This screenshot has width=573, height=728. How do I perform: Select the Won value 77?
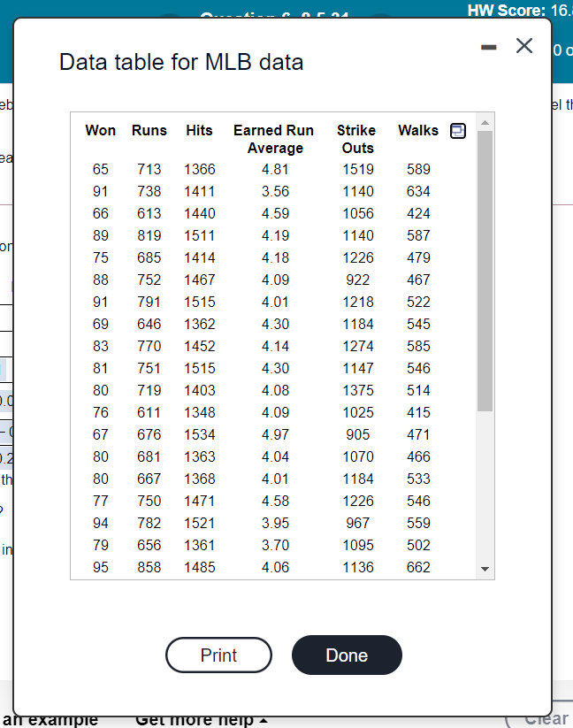point(100,501)
